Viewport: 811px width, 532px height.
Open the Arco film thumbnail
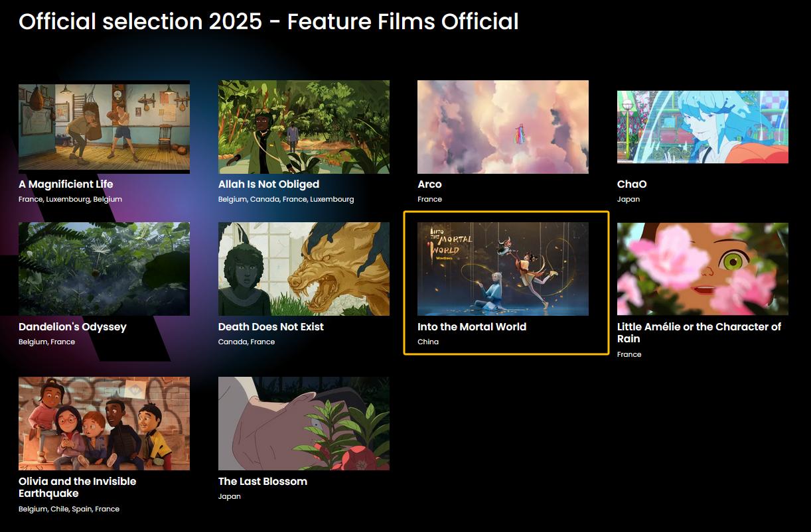503,127
